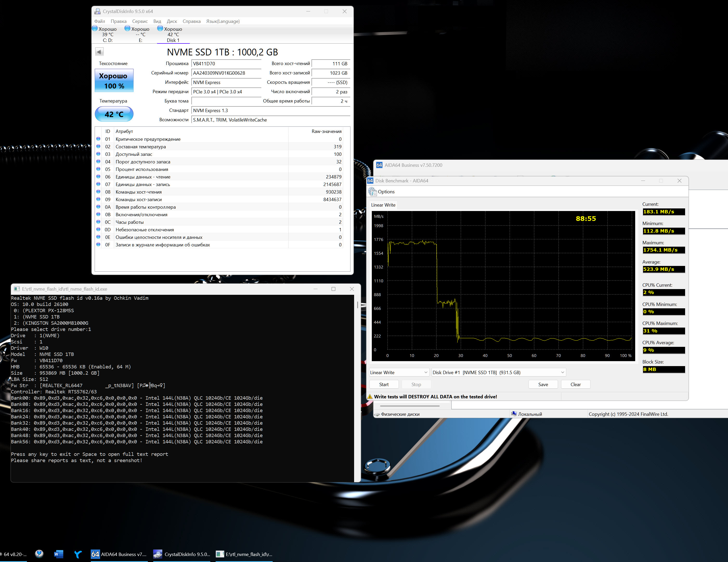
Task: Click the CrystalDiskInfo taskbar icon
Action: [x=158, y=554]
